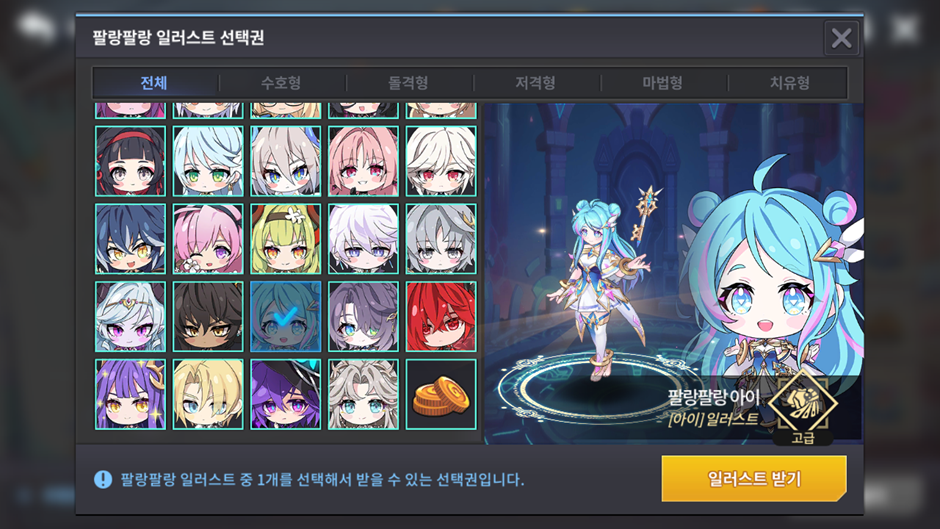Image resolution: width=940 pixels, height=529 pixels.
Task: Close the illustration selection dialog
Action: click(842, 38)
